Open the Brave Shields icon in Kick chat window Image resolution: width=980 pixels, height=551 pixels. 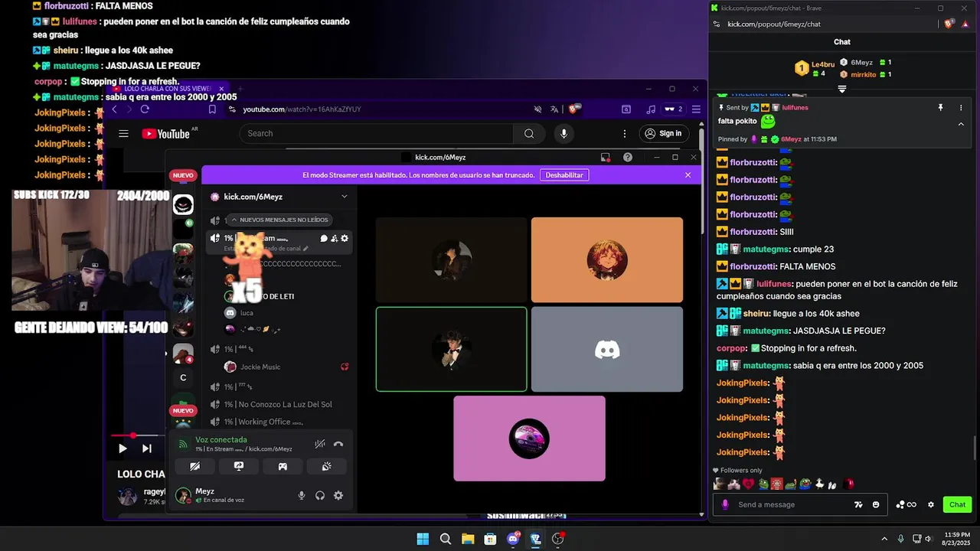(949, 24)
